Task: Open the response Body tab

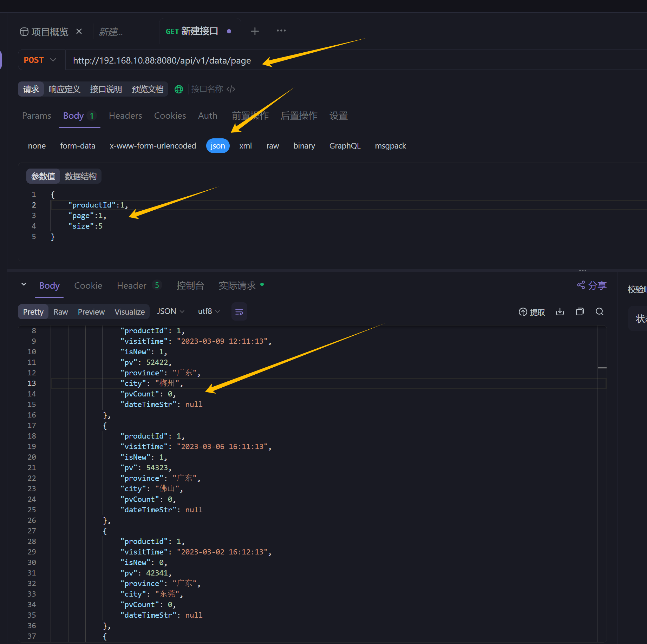Action: tap(50, 285)
